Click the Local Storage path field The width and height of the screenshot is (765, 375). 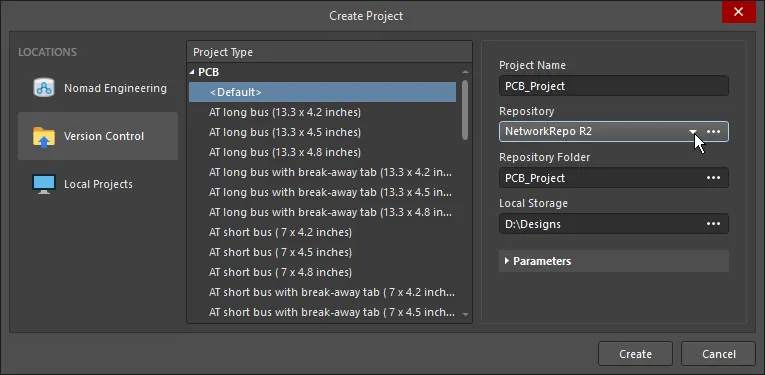tap(600, 224)
